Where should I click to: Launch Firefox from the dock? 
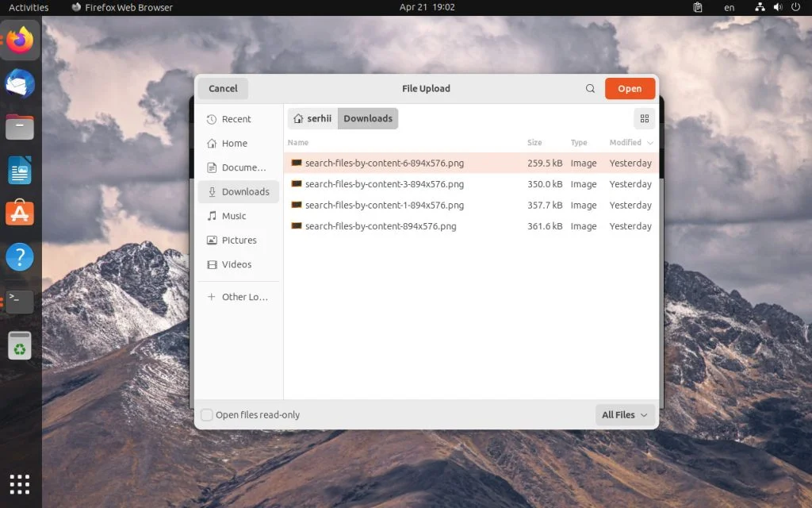pyautogui.click(x=20, y=39)
